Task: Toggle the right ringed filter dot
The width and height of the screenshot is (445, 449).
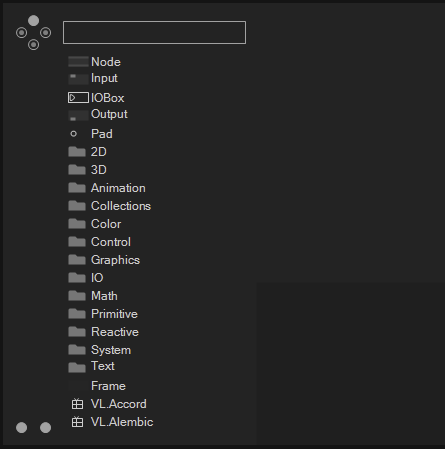Action: coord(45,33)
